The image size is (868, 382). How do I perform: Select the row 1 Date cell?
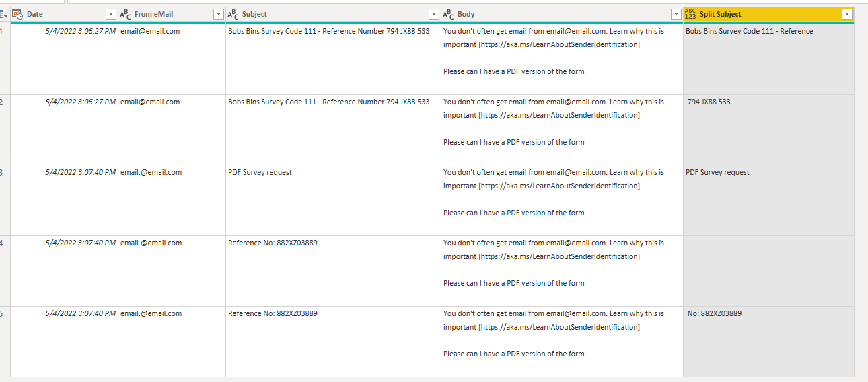coord(64,59)
